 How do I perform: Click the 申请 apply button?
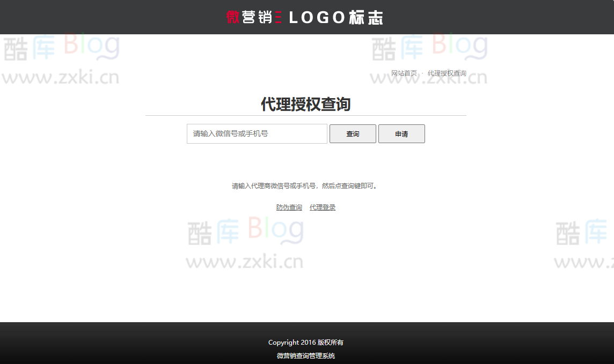point(401,133)
